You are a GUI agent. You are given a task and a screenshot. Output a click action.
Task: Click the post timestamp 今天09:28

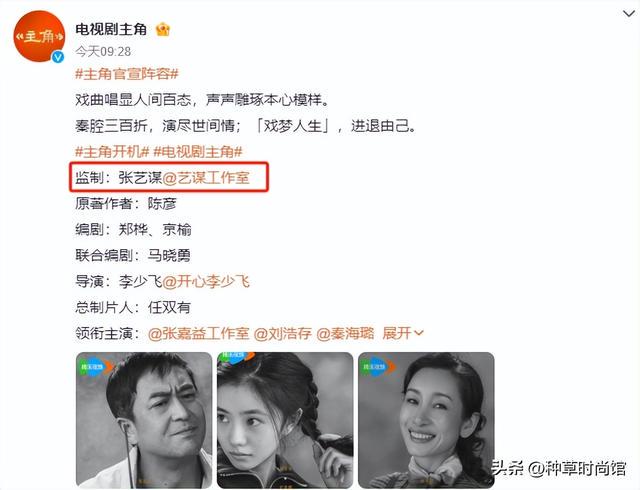(x=103, y=51)
